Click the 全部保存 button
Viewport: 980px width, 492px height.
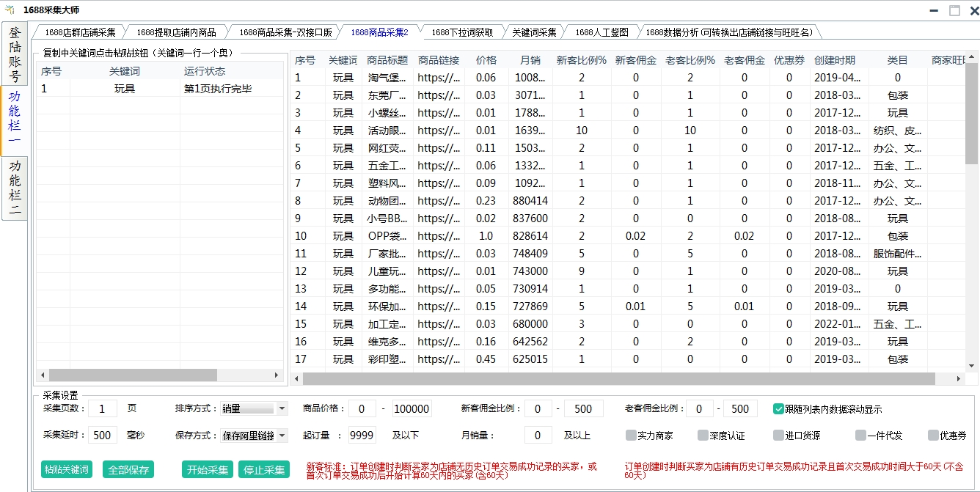129,469
